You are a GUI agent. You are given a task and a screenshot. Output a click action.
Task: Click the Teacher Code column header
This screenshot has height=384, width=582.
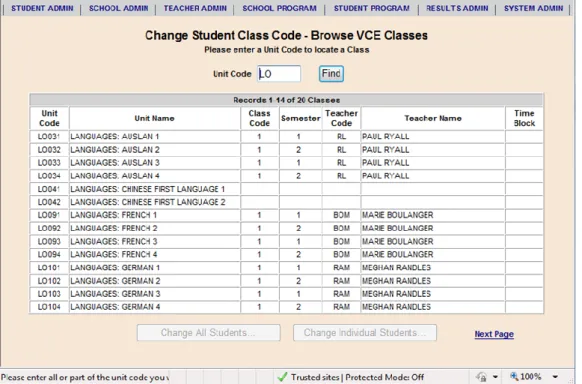pos(341,118)
